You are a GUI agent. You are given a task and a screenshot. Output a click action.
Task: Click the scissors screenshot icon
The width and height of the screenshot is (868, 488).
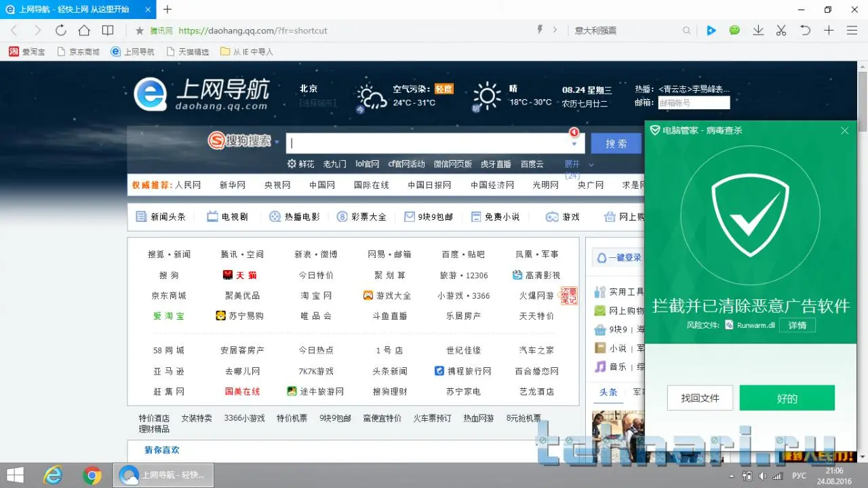pyautogui.click(x=781, y=31)
